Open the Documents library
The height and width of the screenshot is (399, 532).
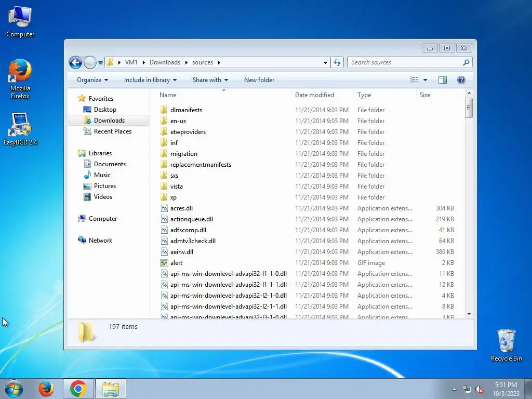coord(110,164)
